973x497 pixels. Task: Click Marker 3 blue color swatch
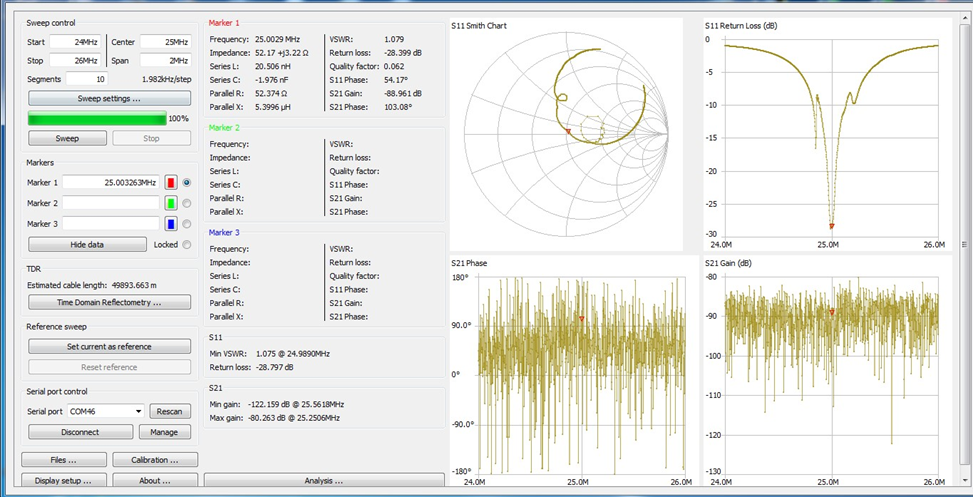[171, 224]
